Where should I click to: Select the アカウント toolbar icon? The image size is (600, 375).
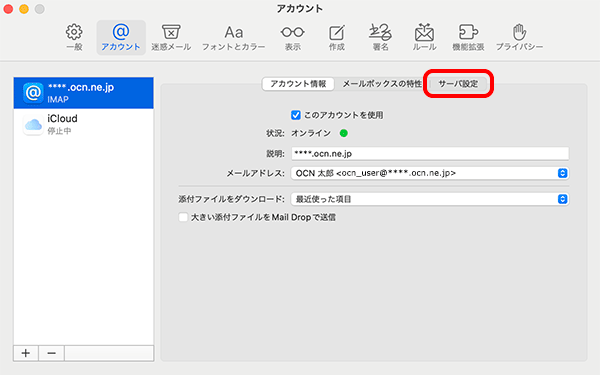pos(121,38)
